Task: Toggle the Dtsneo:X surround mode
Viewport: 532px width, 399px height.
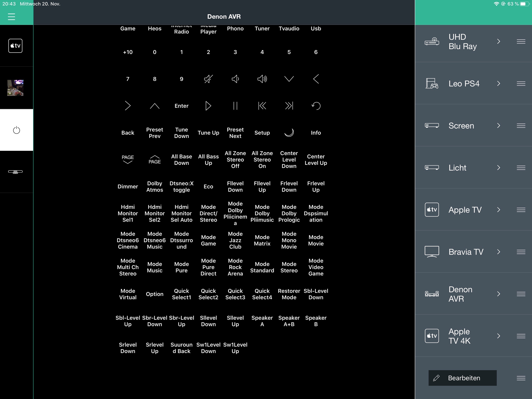Action: coord(181,186)
